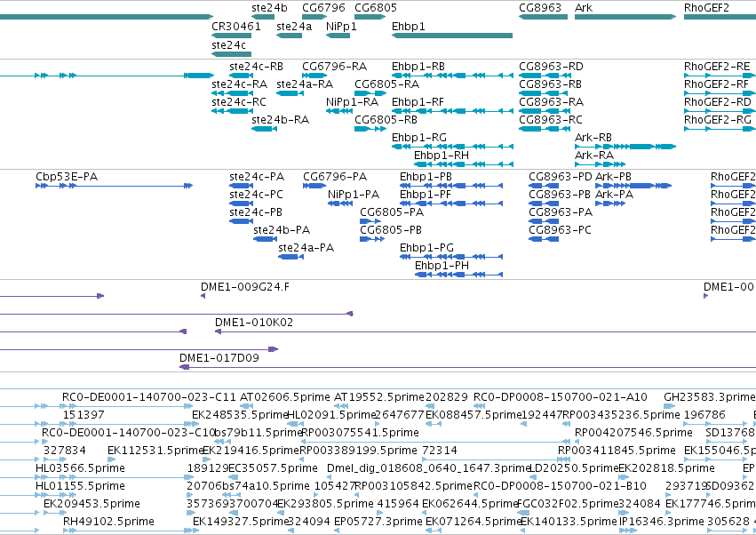The width and height of the screenshot is (756, 535).
Task: Click transcript Ehbp1-RB
Action: point(418,66)
